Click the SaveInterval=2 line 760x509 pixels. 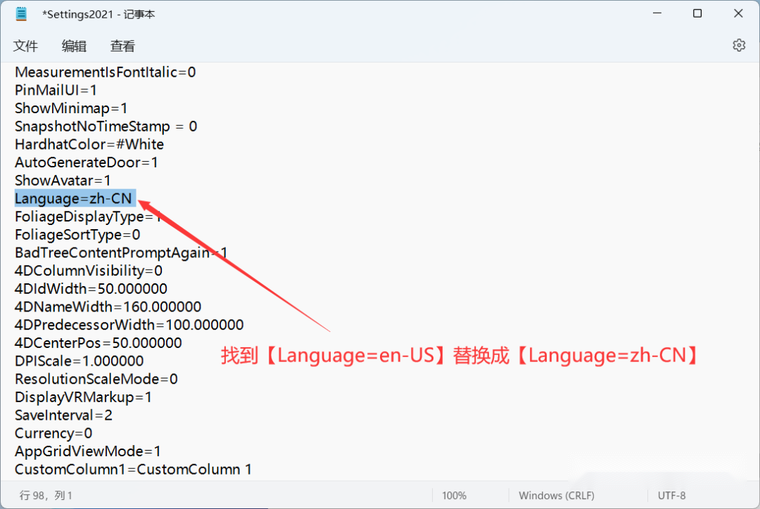pos(63,415)
